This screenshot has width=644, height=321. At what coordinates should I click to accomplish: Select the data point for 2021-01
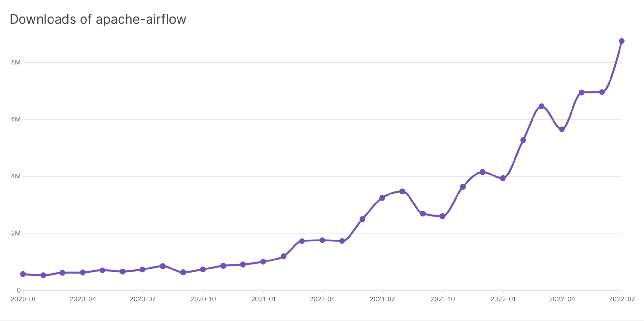263,261
